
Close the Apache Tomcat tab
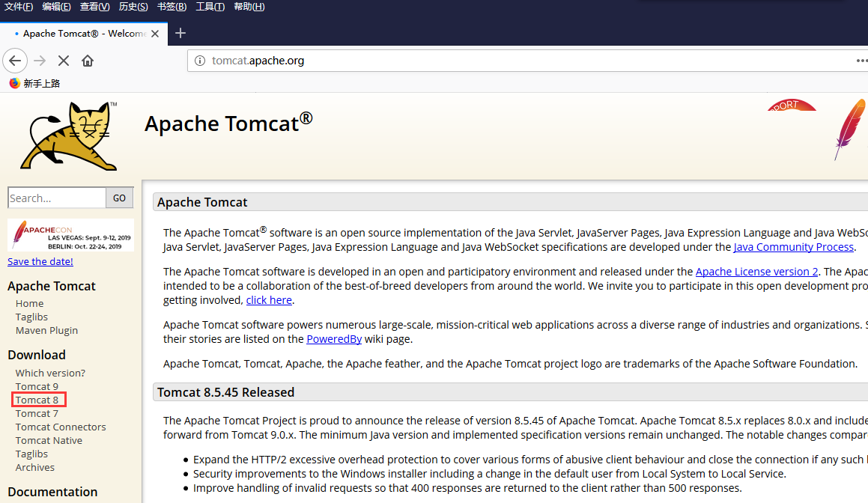click(x=155, y=34)
